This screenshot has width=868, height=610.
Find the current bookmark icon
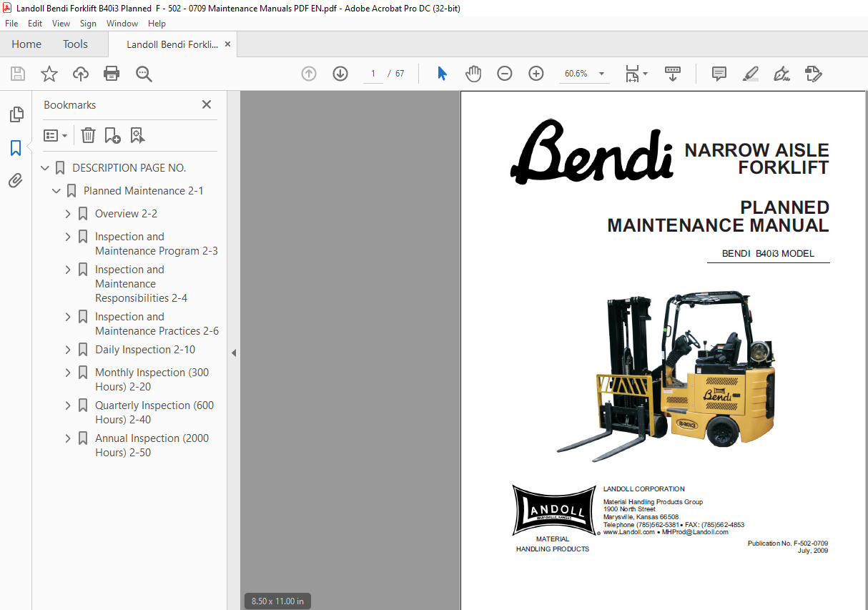(x=137, y=135)
